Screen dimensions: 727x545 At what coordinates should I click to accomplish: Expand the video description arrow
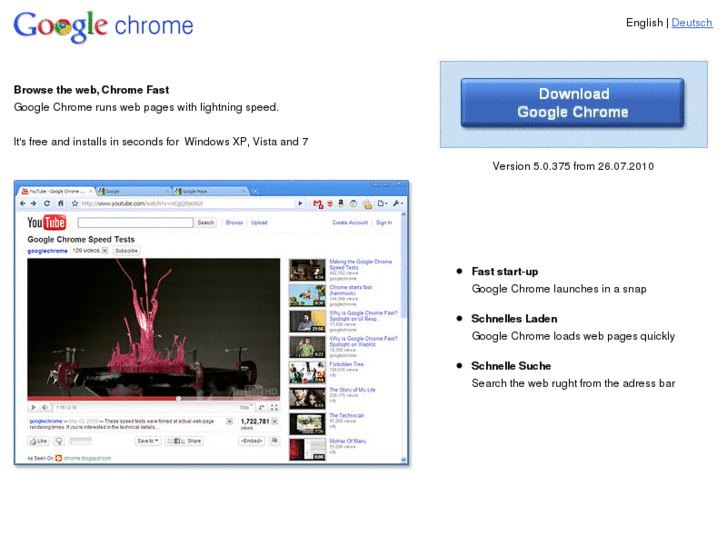pyautogui.click(x=229, y=421)
